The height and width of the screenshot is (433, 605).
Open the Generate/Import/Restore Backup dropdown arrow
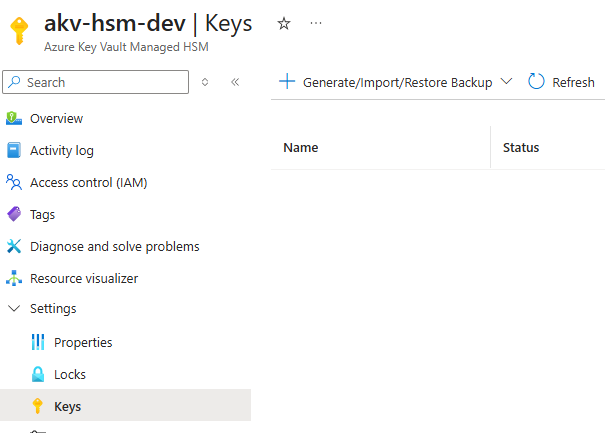(506, 82)
